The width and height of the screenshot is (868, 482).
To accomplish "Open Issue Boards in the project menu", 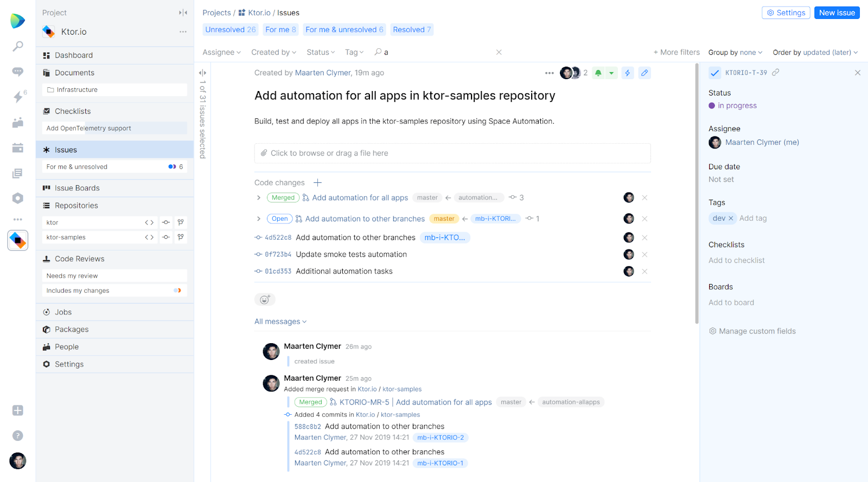I will pos(114,188).
